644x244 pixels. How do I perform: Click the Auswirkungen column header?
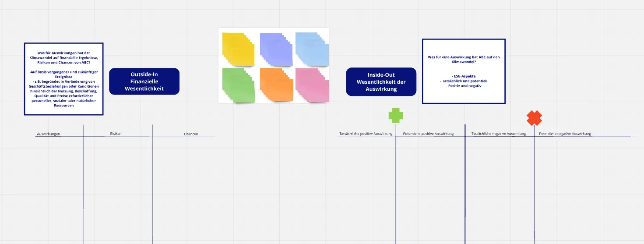49,134
